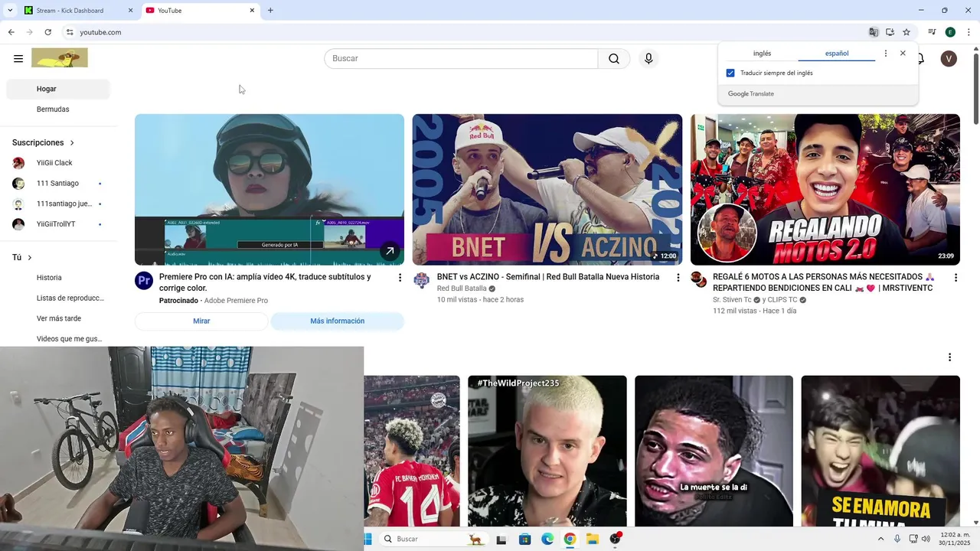Click the taskbar volume speaker icon
The image size is (980, 551).
click(926, 539)
